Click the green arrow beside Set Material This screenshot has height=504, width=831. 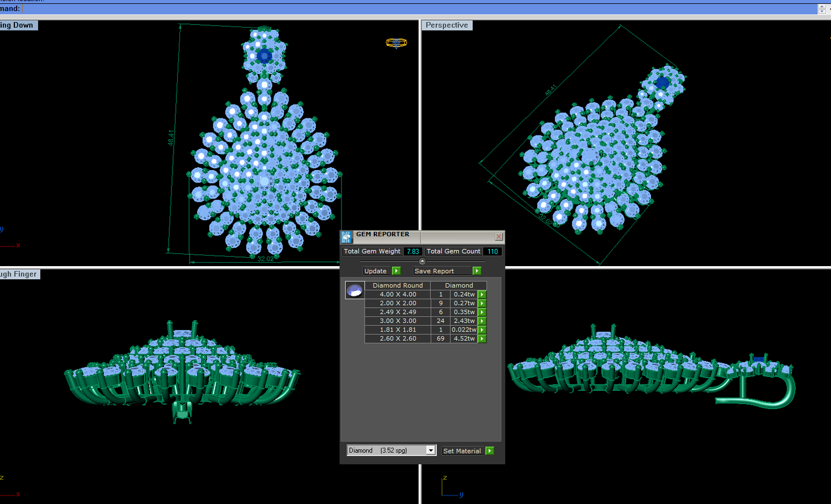[x=489, y=451]
